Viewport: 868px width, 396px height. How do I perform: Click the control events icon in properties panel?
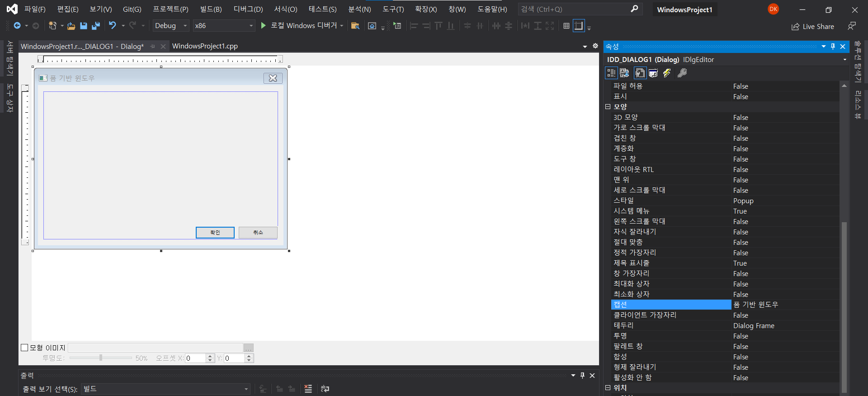pyautogui.click(x=653, y=73)
